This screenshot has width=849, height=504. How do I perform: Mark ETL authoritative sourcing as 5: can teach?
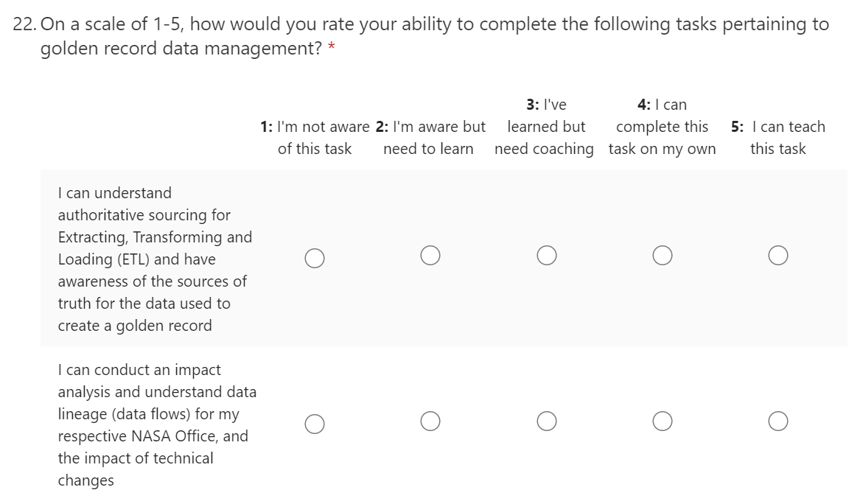tap(778, 255)
